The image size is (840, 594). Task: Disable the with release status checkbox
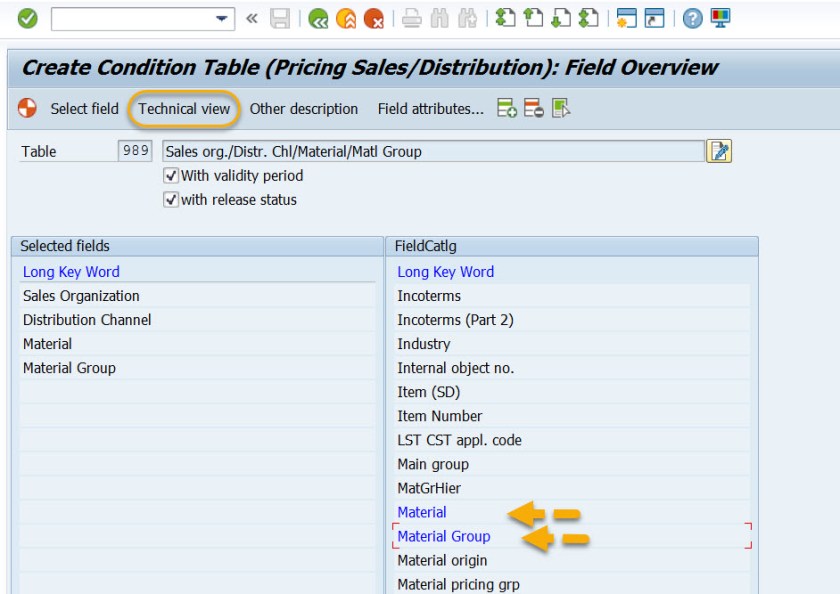(x=172, y=199)
